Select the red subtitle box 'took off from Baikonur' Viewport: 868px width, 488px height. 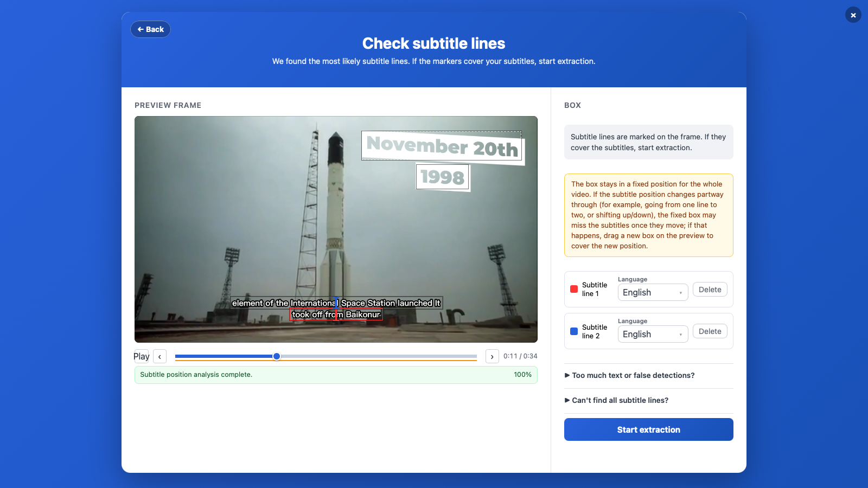coord(336,314)
